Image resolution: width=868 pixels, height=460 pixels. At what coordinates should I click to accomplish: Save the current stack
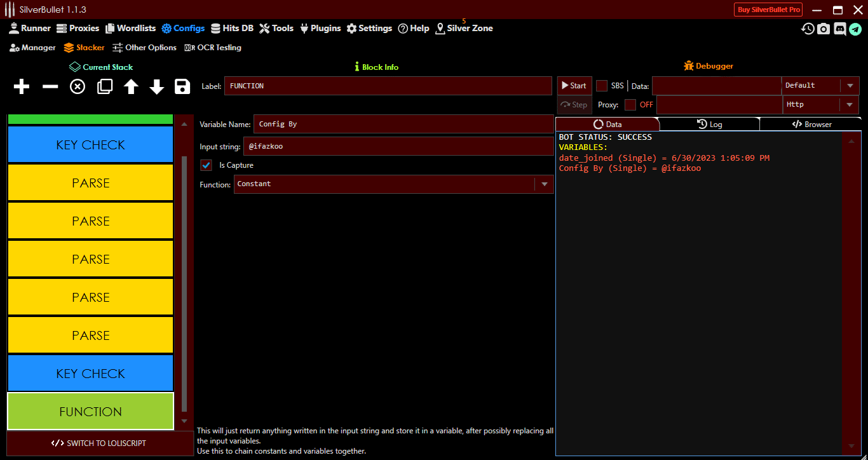click(x=182, y=86)
